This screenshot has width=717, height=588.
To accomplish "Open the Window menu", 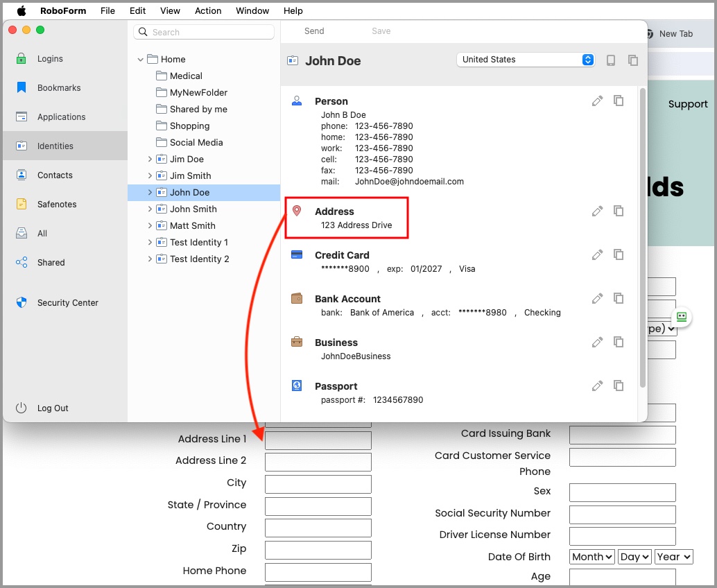I will coord(252,10).
